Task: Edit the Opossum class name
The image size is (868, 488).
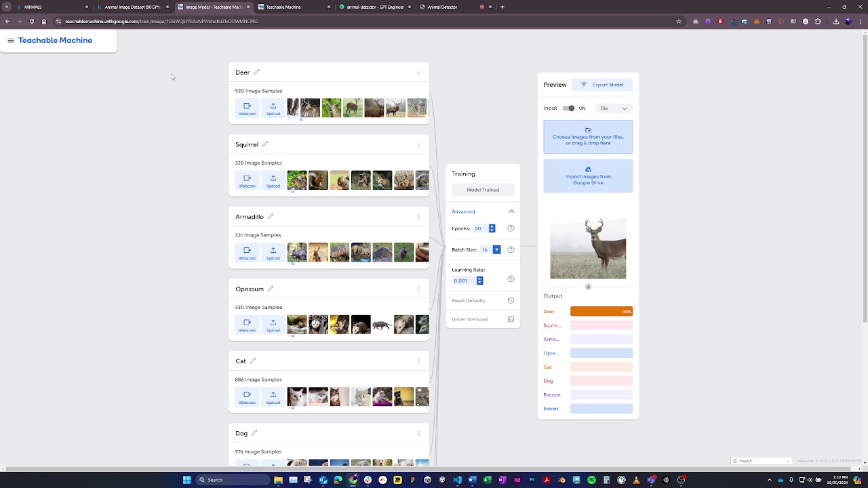Action: [271, 289]
